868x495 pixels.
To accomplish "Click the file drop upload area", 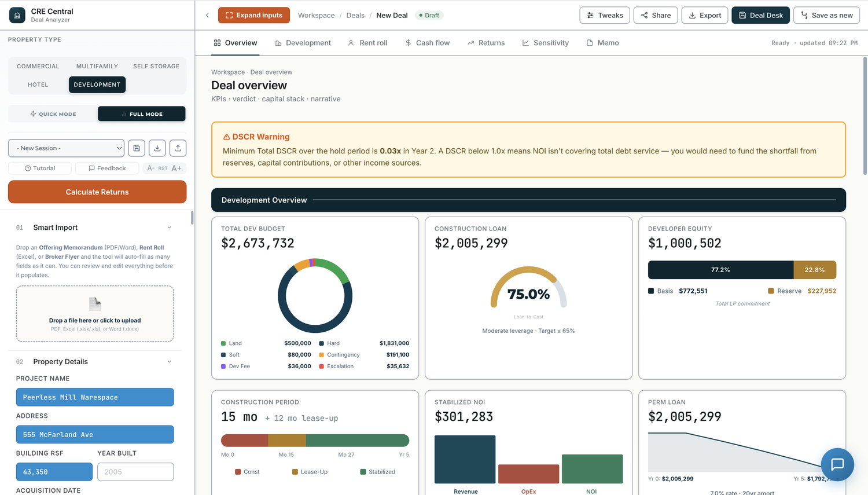I will click(95, 313).
